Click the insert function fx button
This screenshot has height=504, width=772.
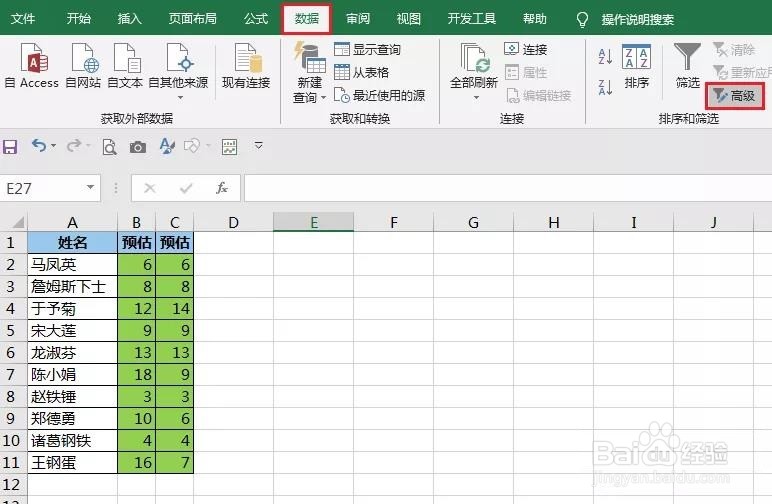[222, 188]
